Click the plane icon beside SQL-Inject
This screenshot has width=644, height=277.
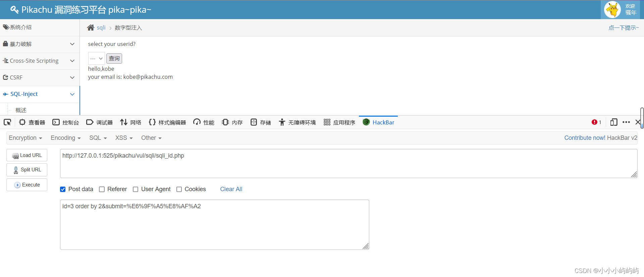tap(6, 94)
